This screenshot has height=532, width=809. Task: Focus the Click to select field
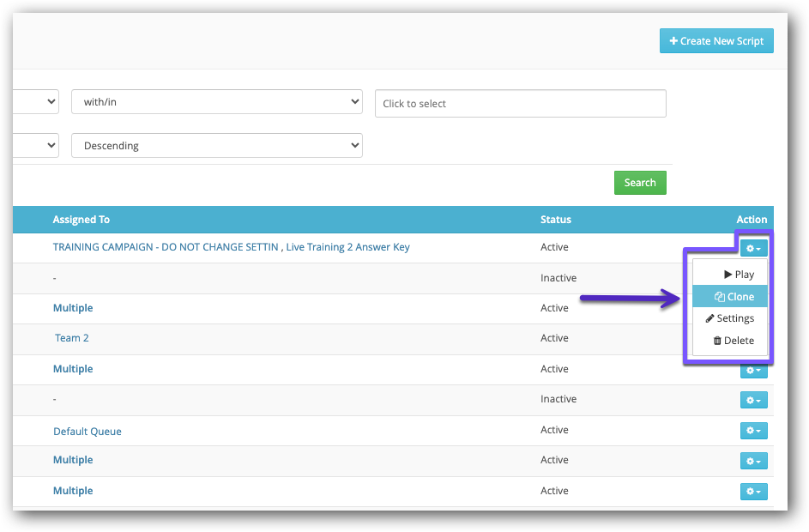(520, 104)
